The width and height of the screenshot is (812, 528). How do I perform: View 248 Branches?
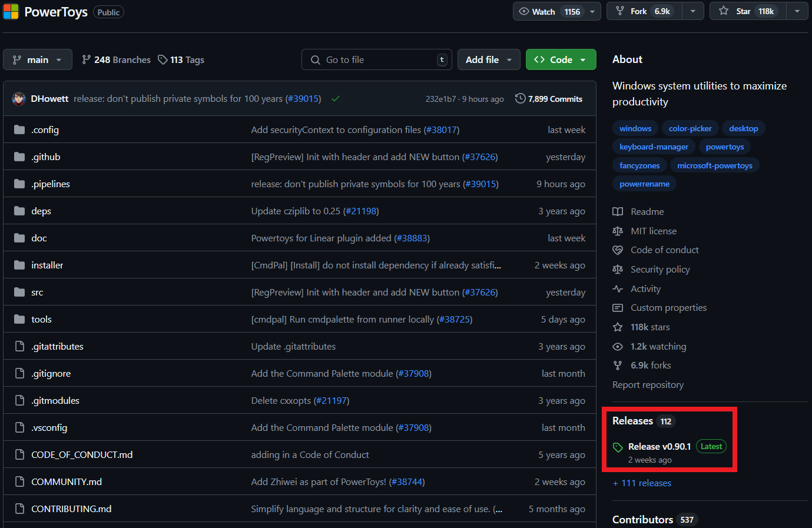coord(117,59)
